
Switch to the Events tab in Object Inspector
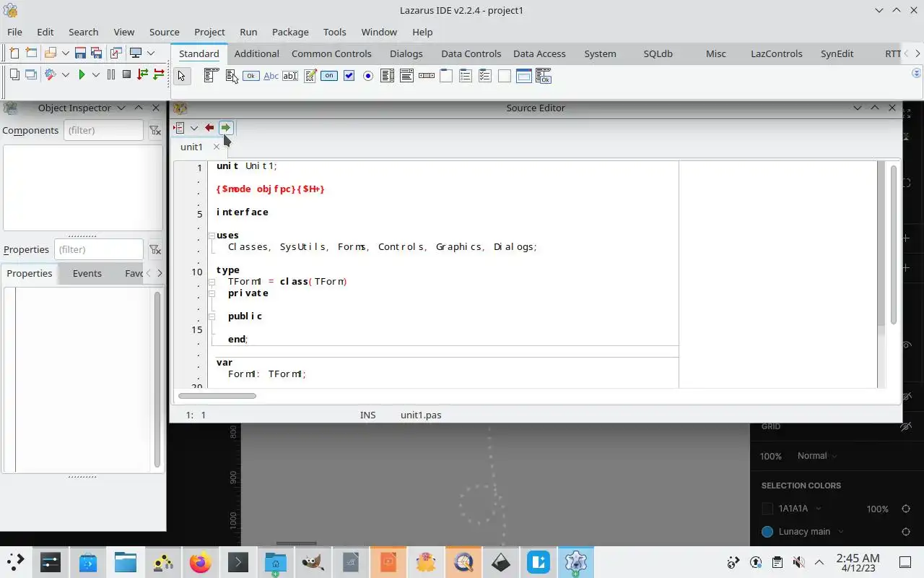87,273
